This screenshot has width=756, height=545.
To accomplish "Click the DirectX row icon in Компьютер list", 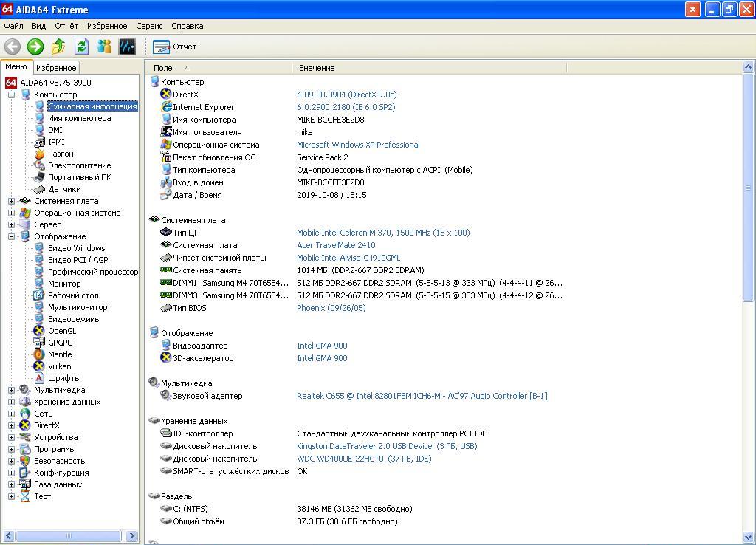I will (x=166, y=95).
